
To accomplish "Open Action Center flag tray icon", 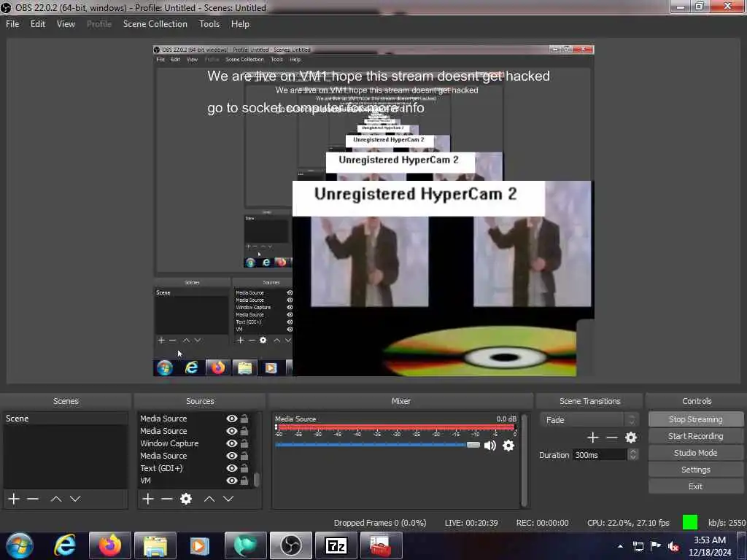I will pyautogui.click(x=656, y=545).
